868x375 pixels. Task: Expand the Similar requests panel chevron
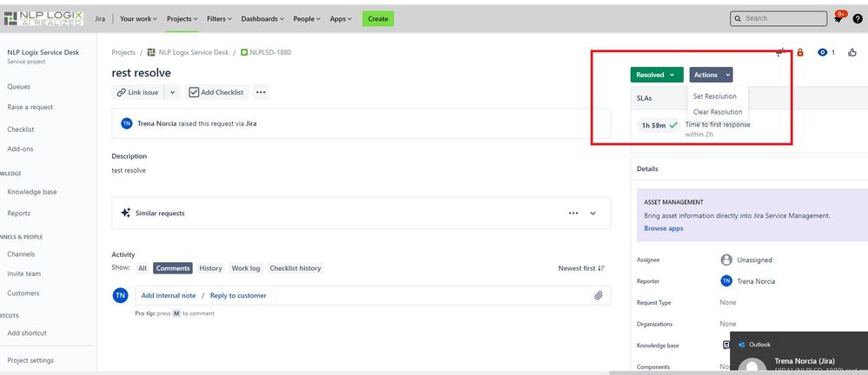(593, 213)
